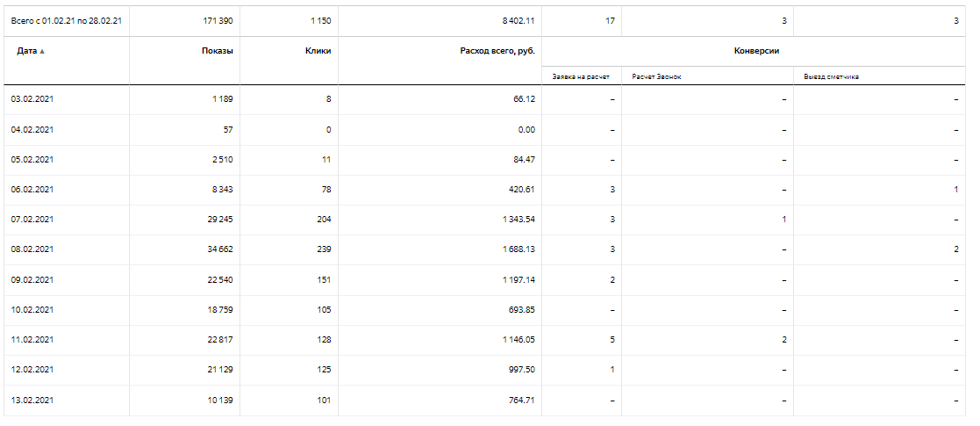Click impressions value 57
Screen dimensions: 980x426
228,129
